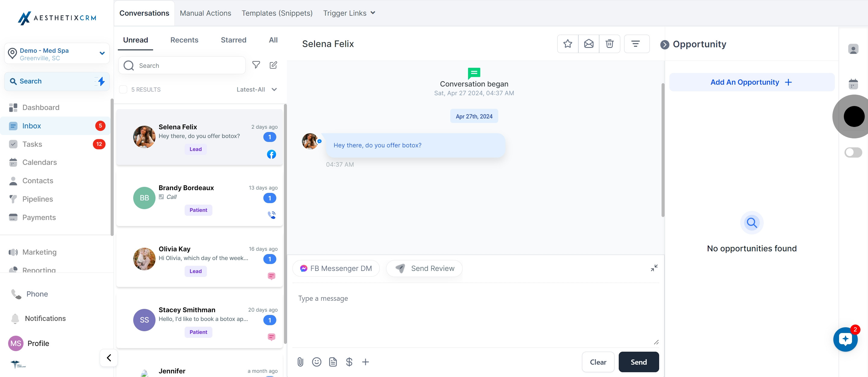Open Demo - Med Spa location dropdown

tap(57, 54)
